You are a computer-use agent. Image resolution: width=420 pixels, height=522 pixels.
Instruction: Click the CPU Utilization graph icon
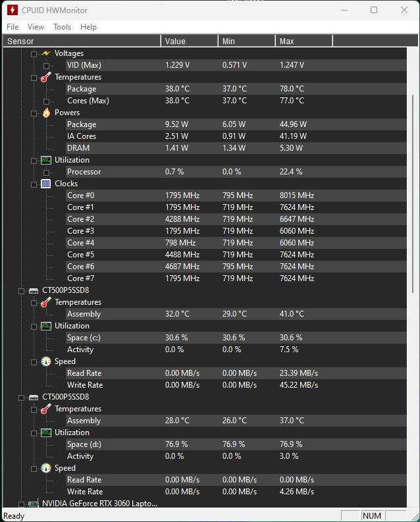(46, 160)
